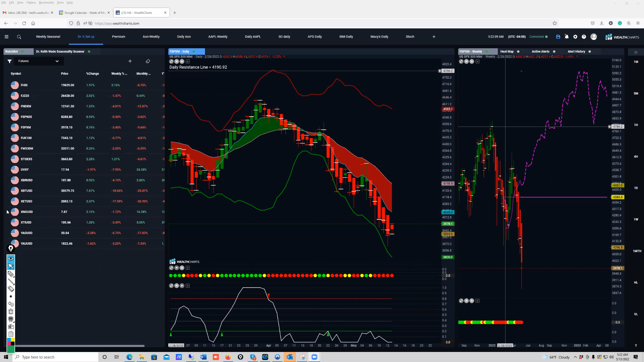
Task: Switch to Aon-Weekly workspace tab
Action: point(151,37)
